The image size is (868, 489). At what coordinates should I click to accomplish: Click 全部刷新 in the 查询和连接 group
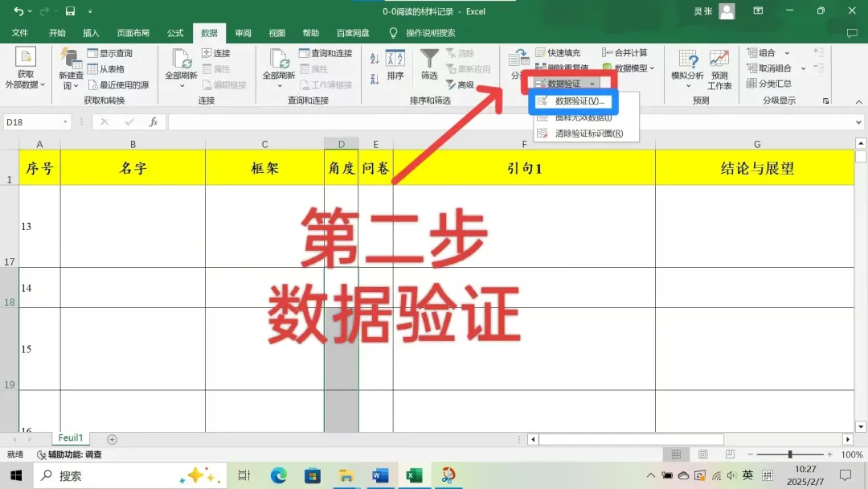pos(278,68)
